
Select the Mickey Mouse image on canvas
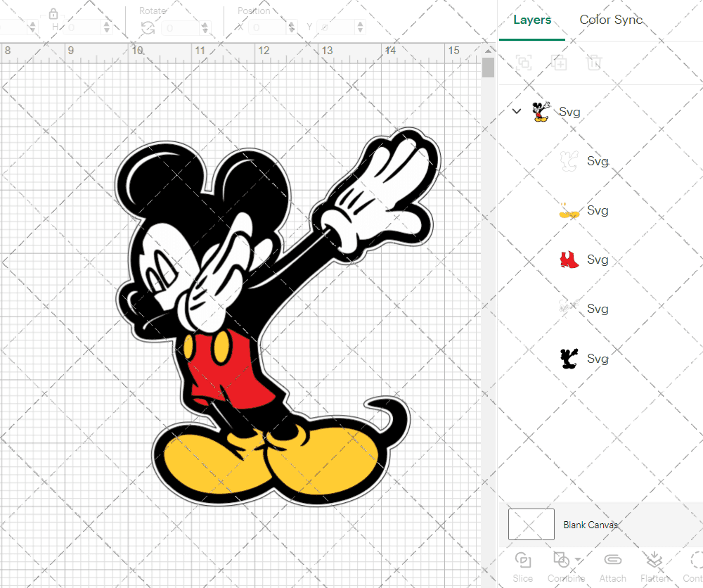point(278,317)
